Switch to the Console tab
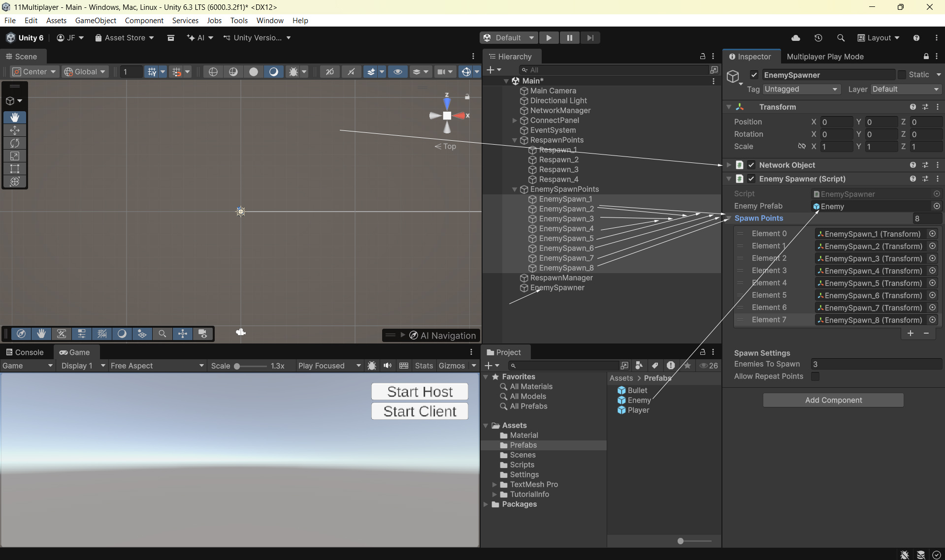This screenshot has height=560, width=945. tap(25, 352)
